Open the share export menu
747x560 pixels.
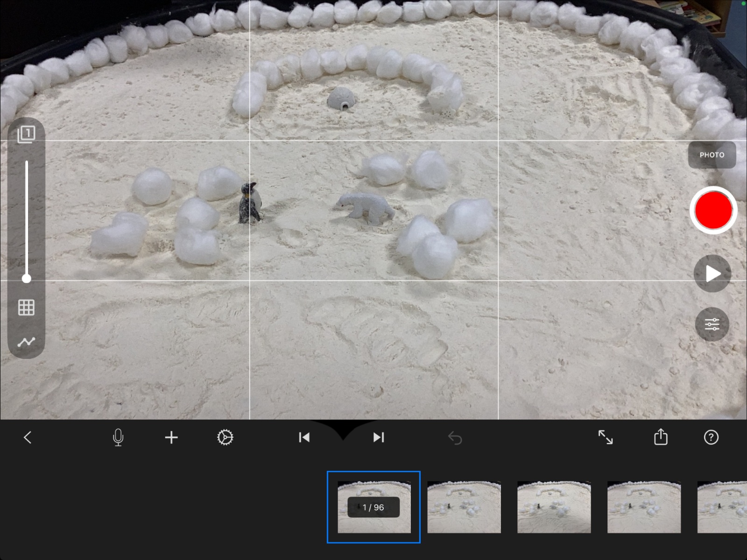661,437
